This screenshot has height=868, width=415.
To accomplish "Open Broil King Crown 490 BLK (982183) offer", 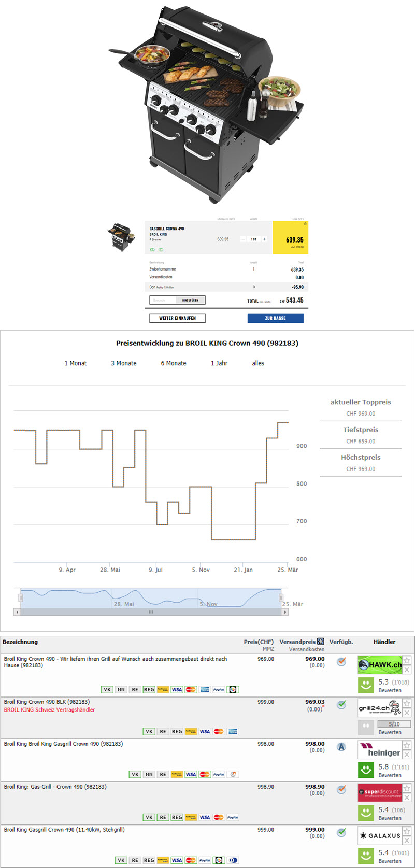I will pos(47,702).
